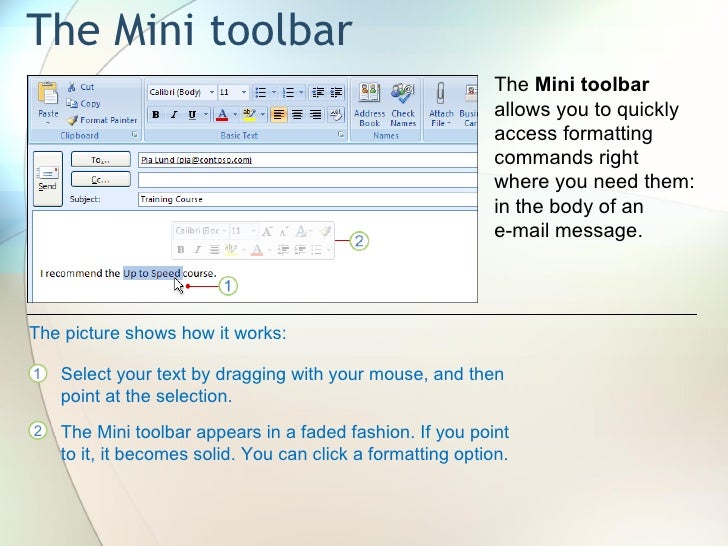The height and width of the screenshot is (546, 728).
Task: Click the Clear Formatting eraser icon in ribbon
Action: pos(336,114)
